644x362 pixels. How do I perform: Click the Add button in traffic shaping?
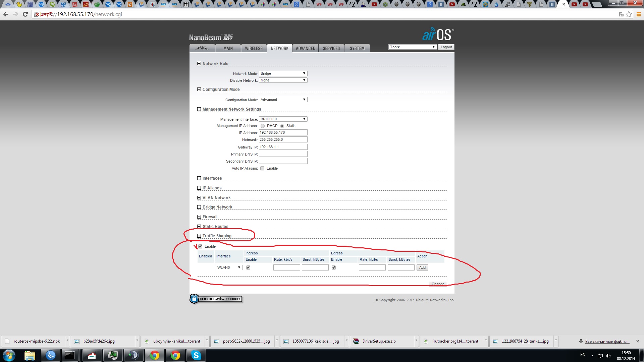click(x=422, y=267)
